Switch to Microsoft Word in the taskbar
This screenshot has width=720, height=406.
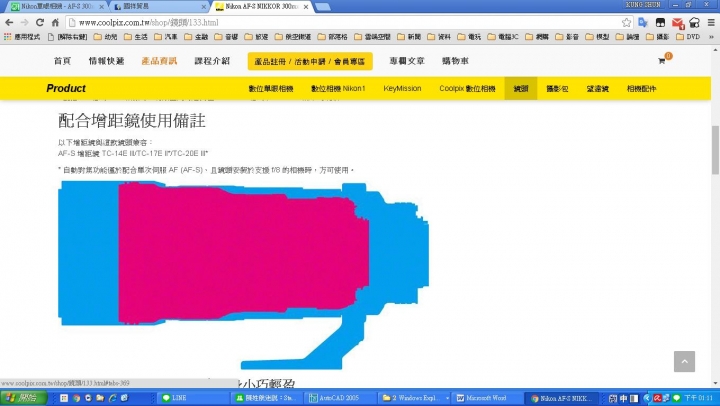pos(488,398)
